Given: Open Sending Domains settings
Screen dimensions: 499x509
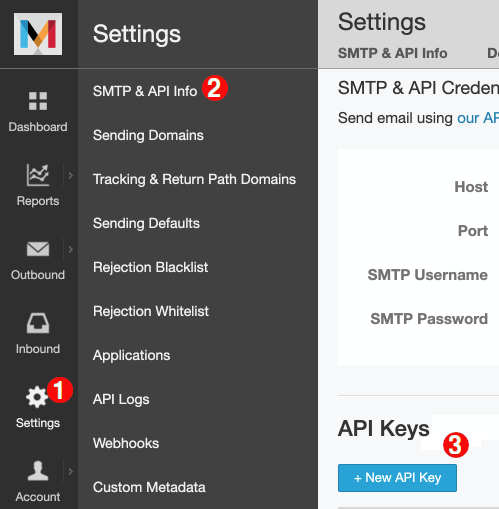Looking at the screenshot, I should click(x=148, y=135).
